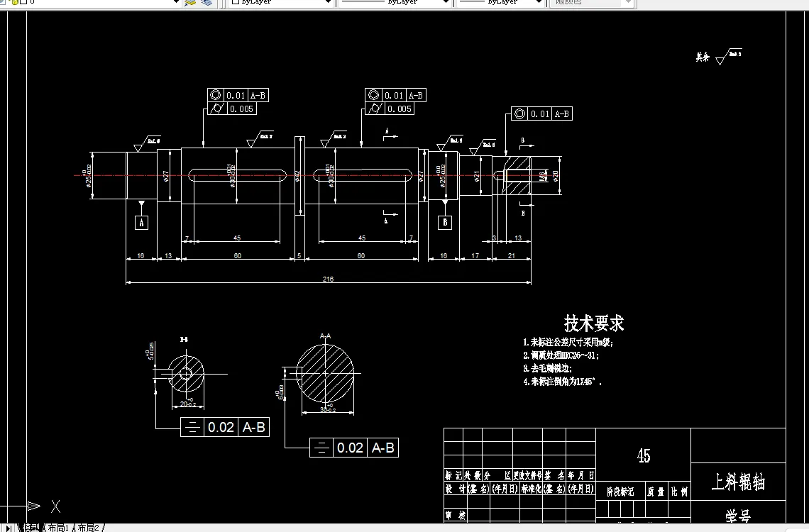
Task: Select the datum B box
Action: pyautogui.click(x=445, y=223)
